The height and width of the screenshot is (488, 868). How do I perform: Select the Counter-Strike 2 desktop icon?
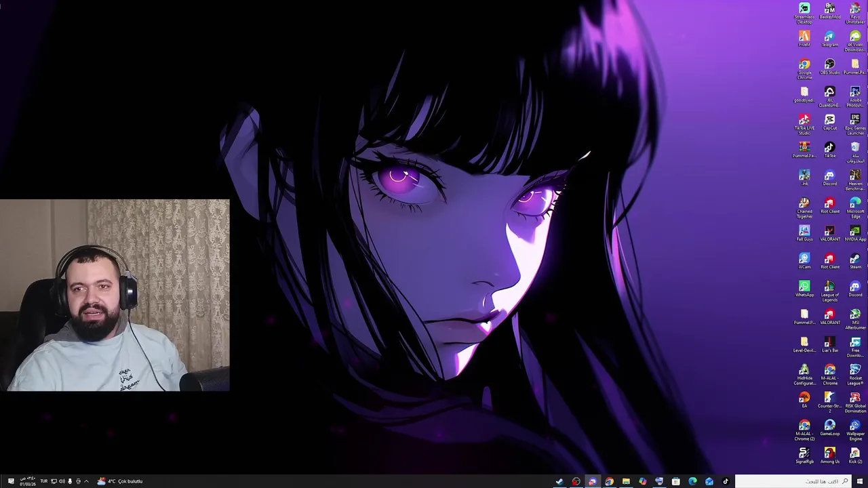(830, 403)
